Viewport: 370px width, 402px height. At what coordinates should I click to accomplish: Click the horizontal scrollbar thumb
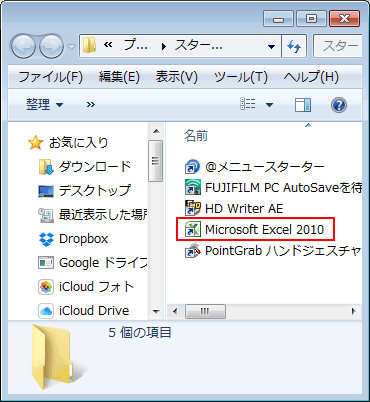point(205,312)
